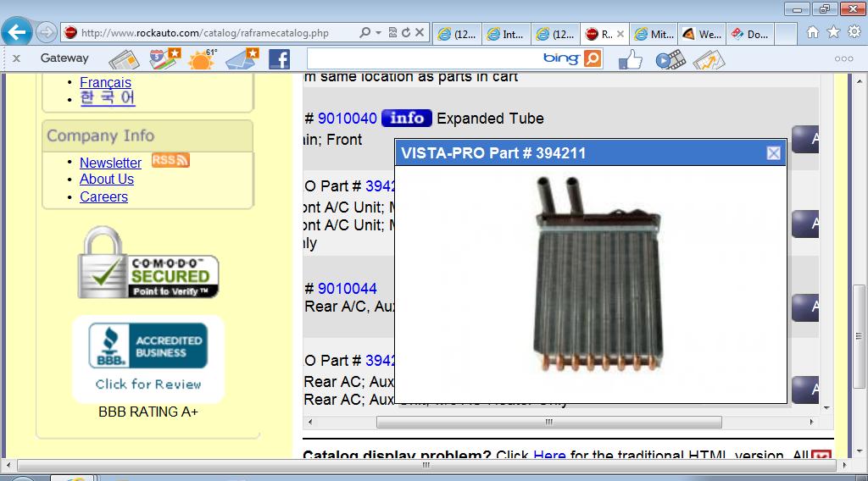Click the heater core product image
868x481 pixels.
click(598, 274)
